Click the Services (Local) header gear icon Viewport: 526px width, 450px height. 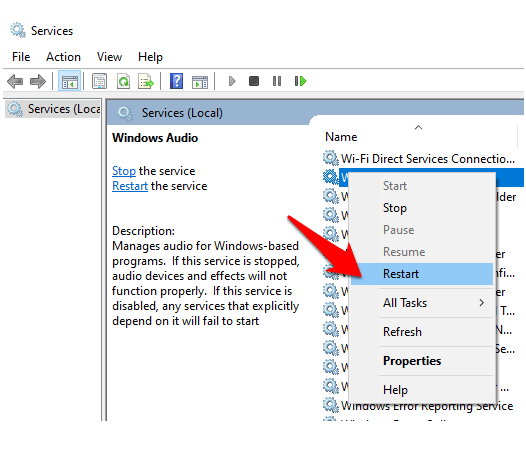coord(125,113)
